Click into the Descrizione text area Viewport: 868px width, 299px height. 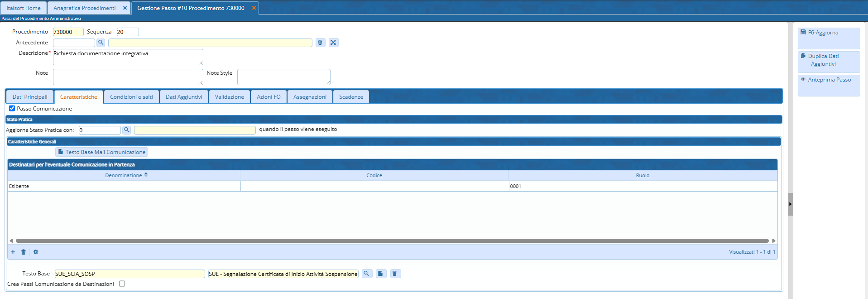128,57
